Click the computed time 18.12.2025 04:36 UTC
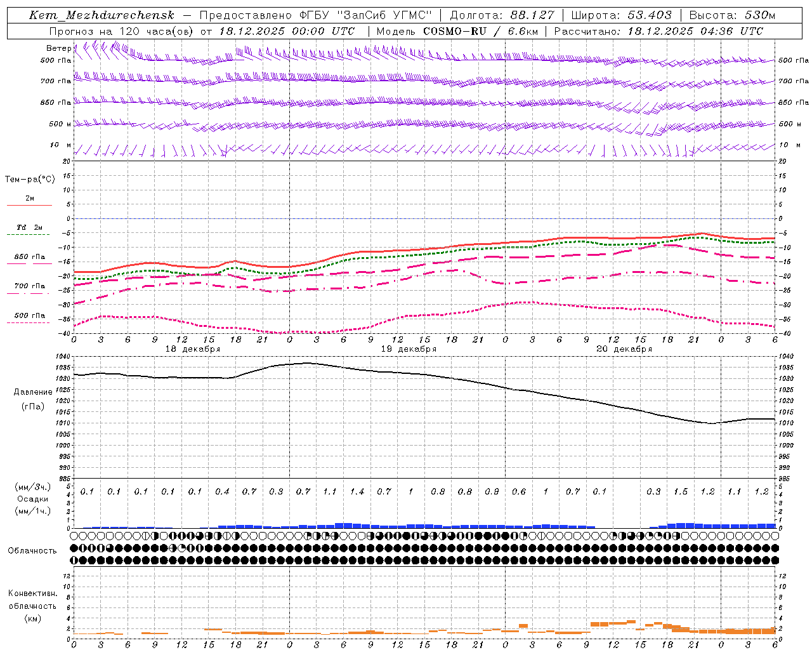This screenshot has width=812, height=650. tap(695, 31)
